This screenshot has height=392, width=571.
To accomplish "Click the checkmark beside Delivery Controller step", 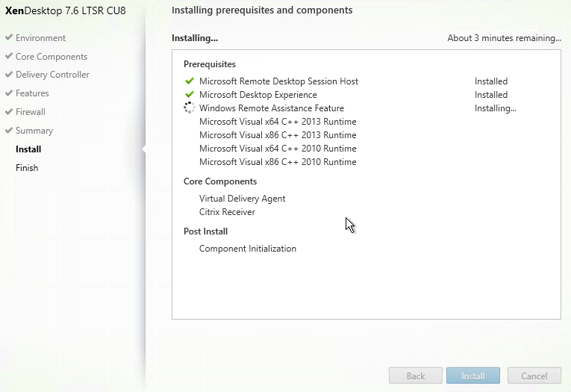I will click(9, 75).
